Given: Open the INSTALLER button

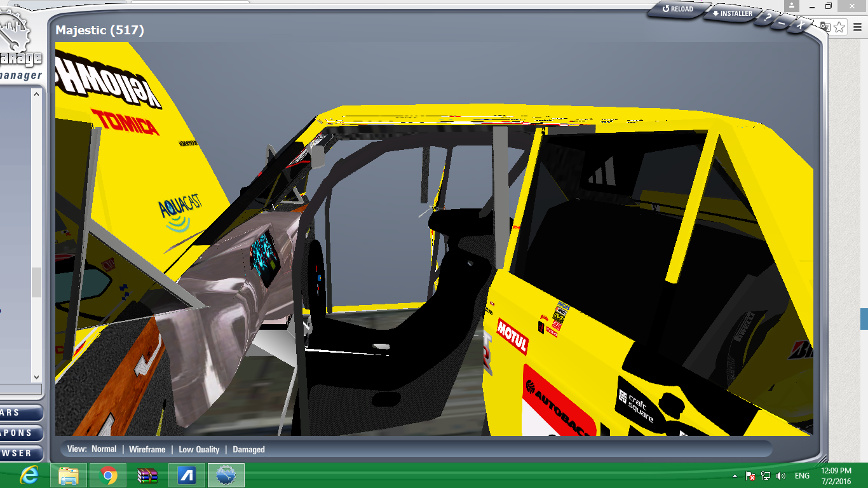Looking at the screenshot, I should 732,13.
